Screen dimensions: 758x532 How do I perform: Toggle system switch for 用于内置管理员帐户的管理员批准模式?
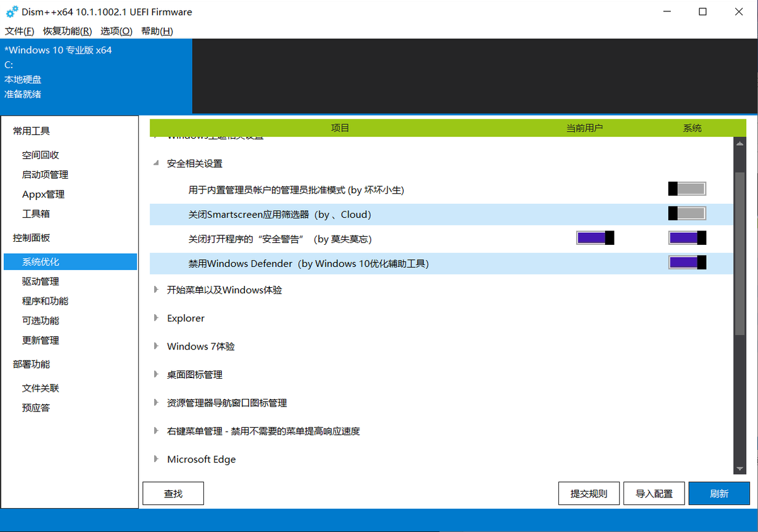click(687, 189)
